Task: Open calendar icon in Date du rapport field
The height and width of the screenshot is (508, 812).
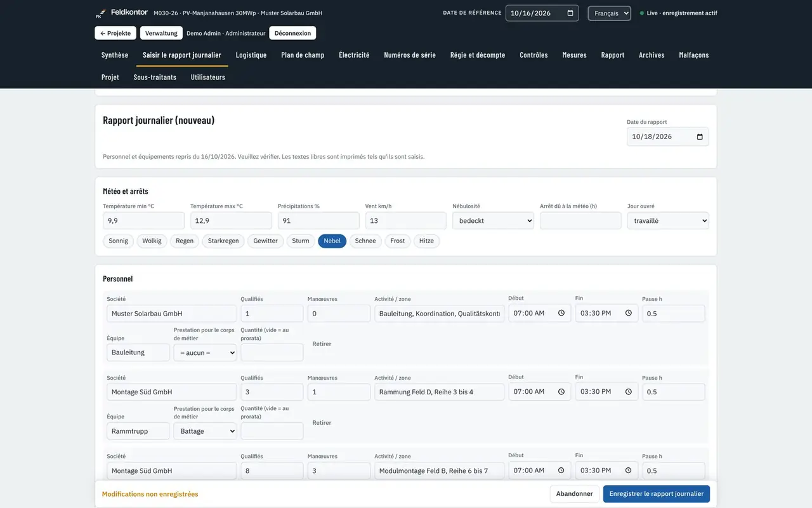Action: [x=700, y=137]
